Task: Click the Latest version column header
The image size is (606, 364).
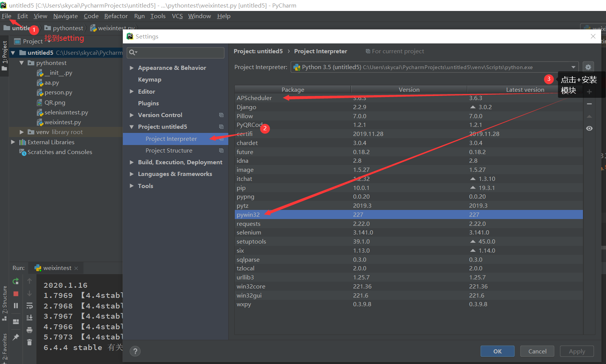Action: pos(525,89)
